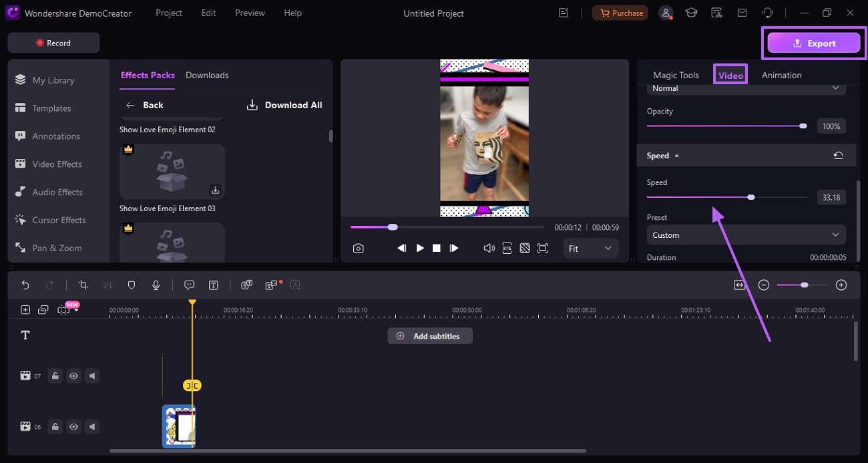
Task: Click the striped background icon in preview
Action: (x=525, y=248)
